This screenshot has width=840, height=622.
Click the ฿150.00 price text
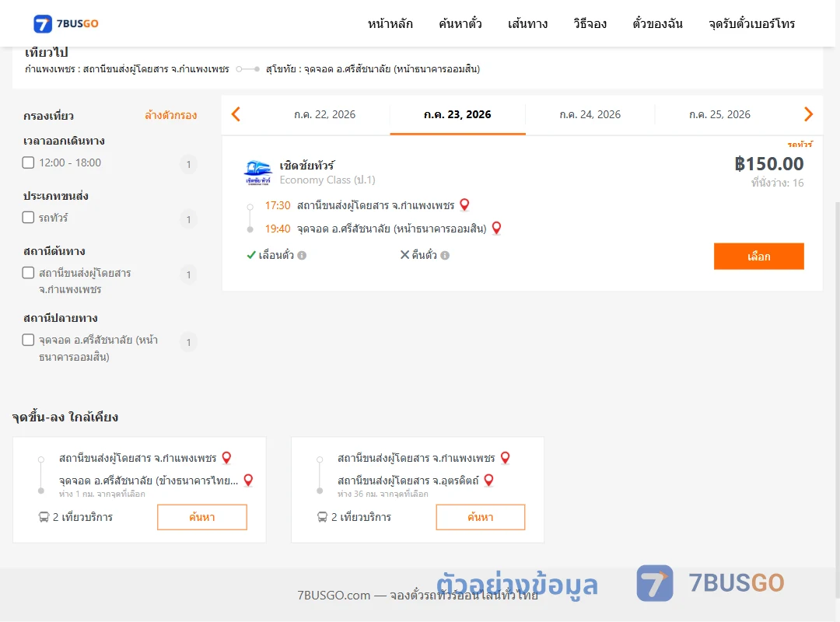click(768, 164)
